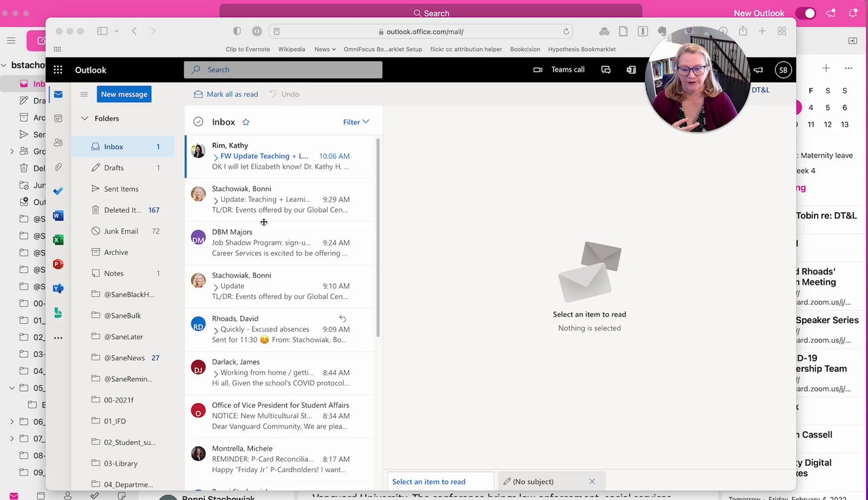This screenshot has width=868, height=500.
Task: Click the Outlook web search field
Action: 283,70
